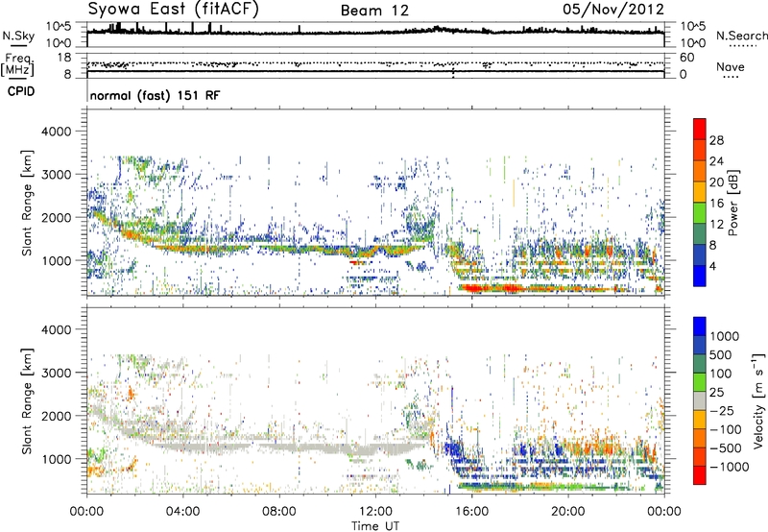The height and width of the screenshot is (532, 768).
Task: Click the blue velocity echoes near 15:00 in the velocity plot
Action: pyautogui.click(x=454, y=449)
